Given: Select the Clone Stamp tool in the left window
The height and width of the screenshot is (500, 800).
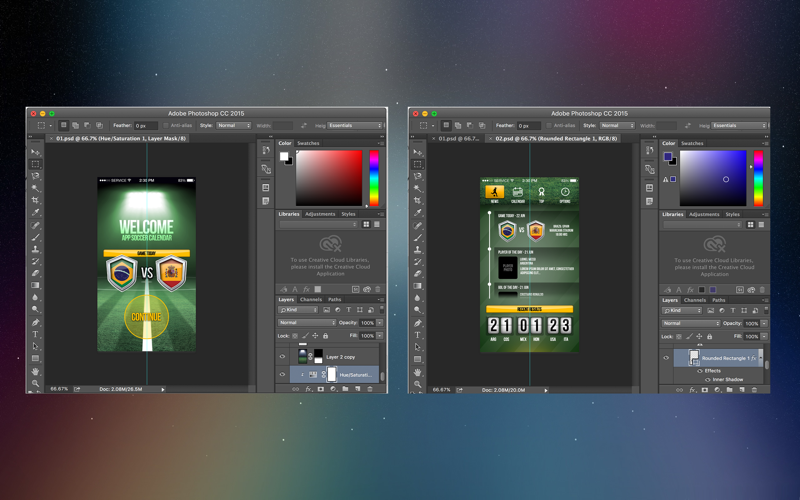Looking at the screenshot, I should 35,249.
